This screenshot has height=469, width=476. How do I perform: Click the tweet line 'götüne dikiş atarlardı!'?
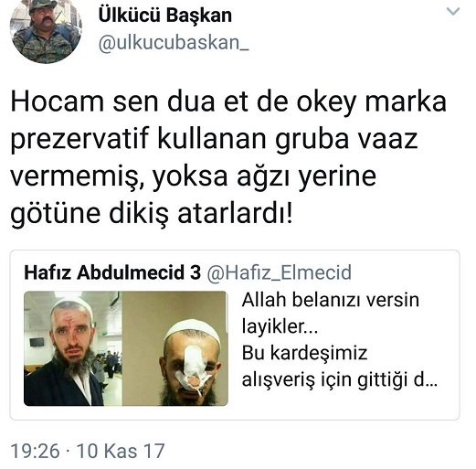pos(152,213)
